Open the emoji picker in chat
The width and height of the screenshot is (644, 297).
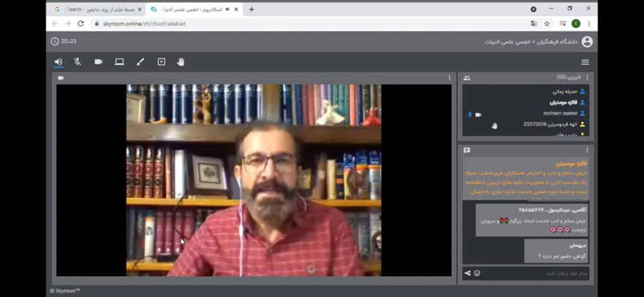click(477, 273)
